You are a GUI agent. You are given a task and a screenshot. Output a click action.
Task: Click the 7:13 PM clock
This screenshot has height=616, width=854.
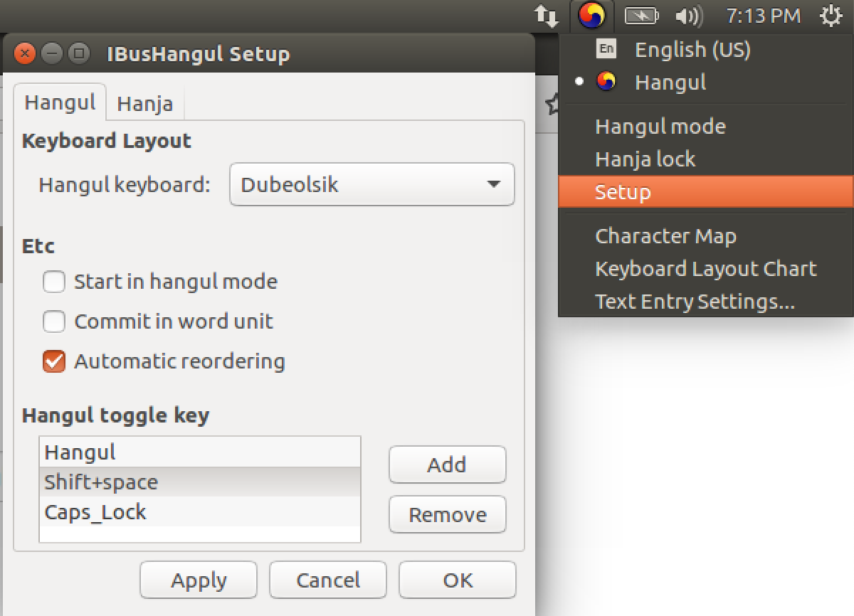(763, 16)
